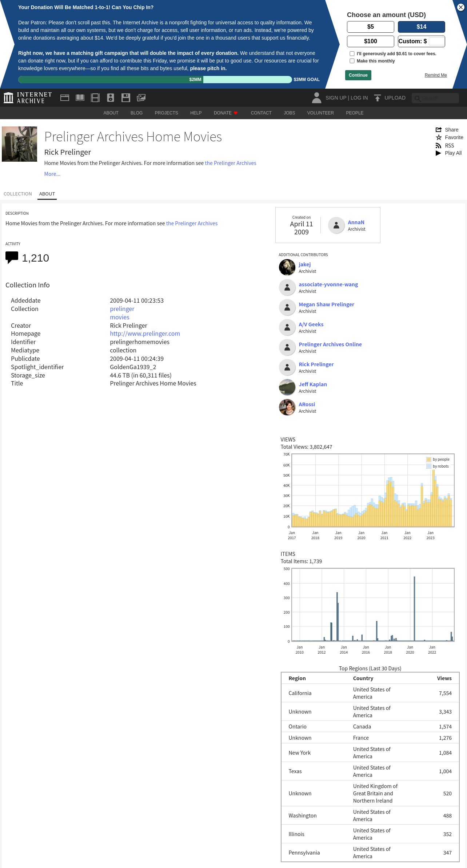Open the DONATE menu item
Screen dimensions: 467x868
pos(225,113)
